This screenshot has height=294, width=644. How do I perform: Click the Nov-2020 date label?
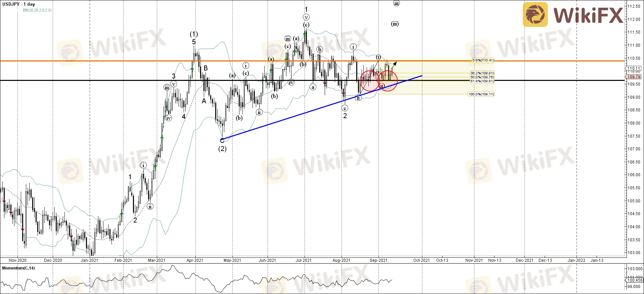click(x=17, y=260)
